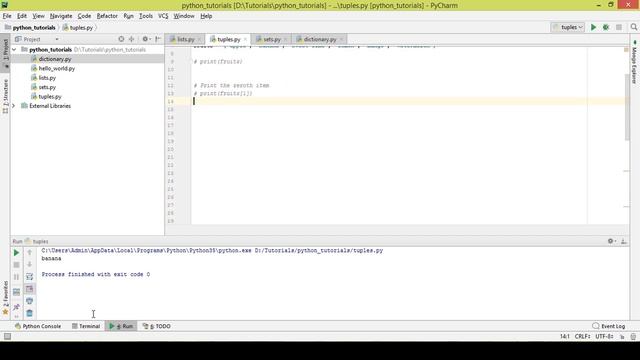Open the Code menu
The height and width of the screenshot is (360, 640).
(84, 16)
